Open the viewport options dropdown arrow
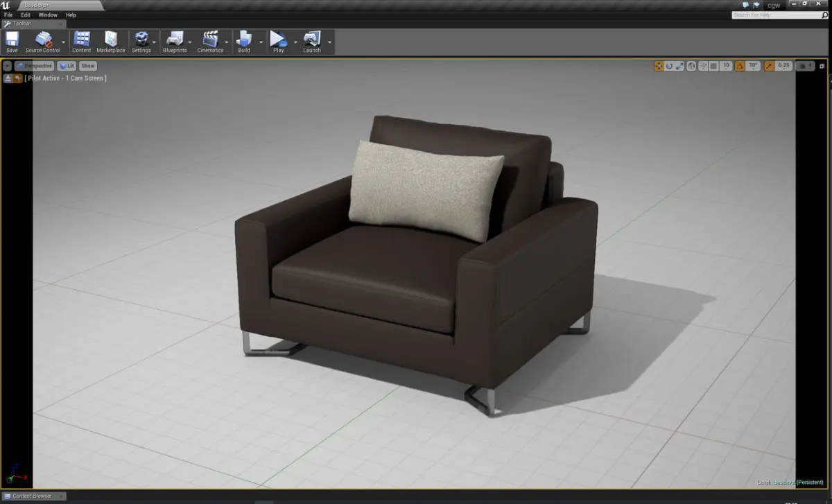This screenshot has height=504, width=832. coord(8,66)
